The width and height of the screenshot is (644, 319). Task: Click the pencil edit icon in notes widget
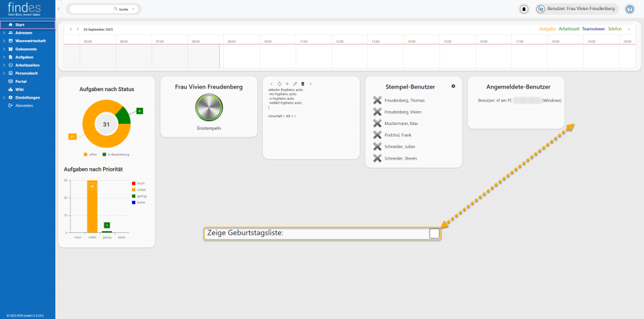click(x=295, y=84)
